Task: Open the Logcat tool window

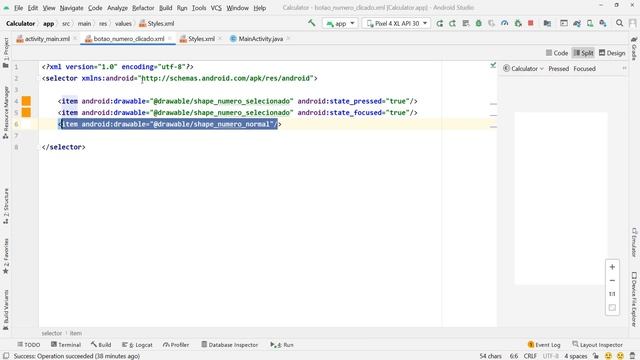Action: (137, 345)
